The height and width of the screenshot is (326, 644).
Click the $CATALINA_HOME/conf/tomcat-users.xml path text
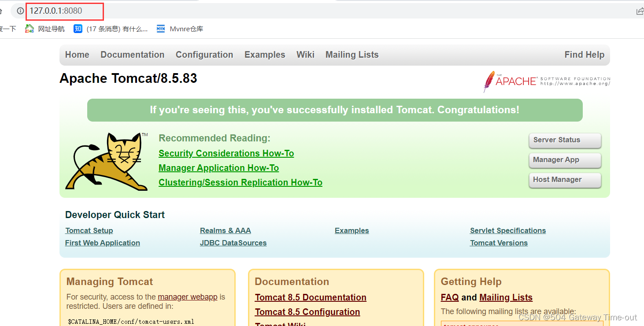pos(131,322)
